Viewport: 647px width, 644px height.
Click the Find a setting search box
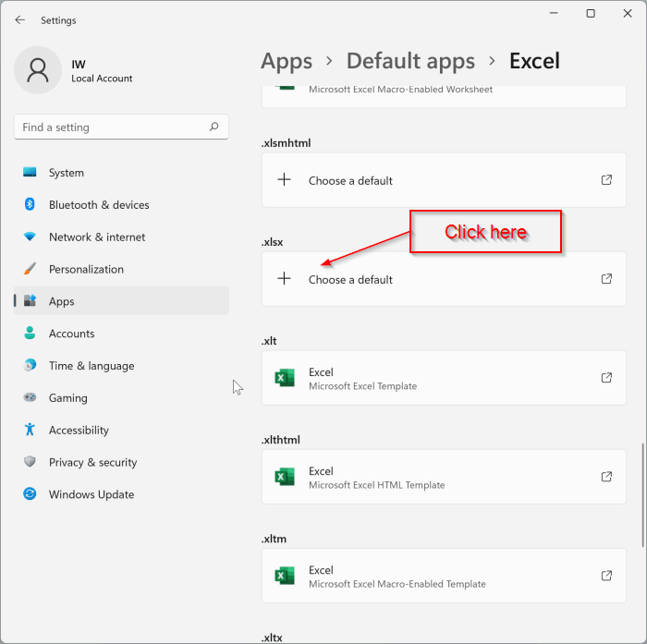point(121,127)
